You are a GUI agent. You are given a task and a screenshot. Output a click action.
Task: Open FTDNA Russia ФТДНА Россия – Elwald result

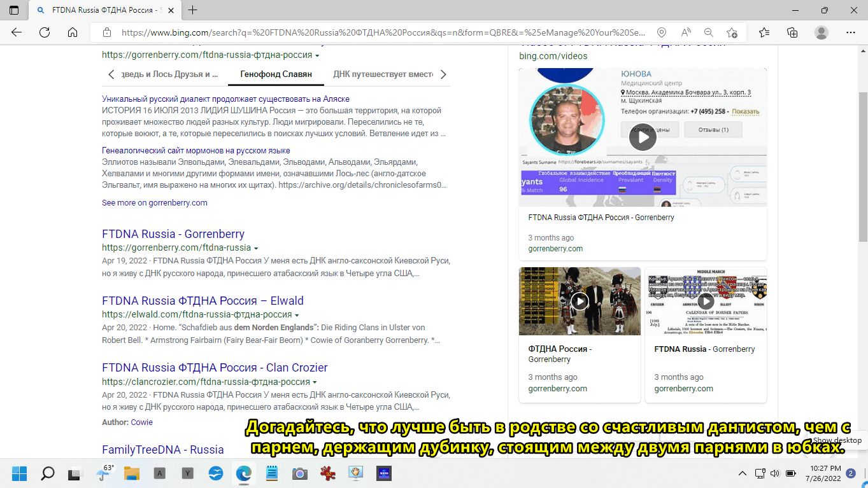click(203, 301)
